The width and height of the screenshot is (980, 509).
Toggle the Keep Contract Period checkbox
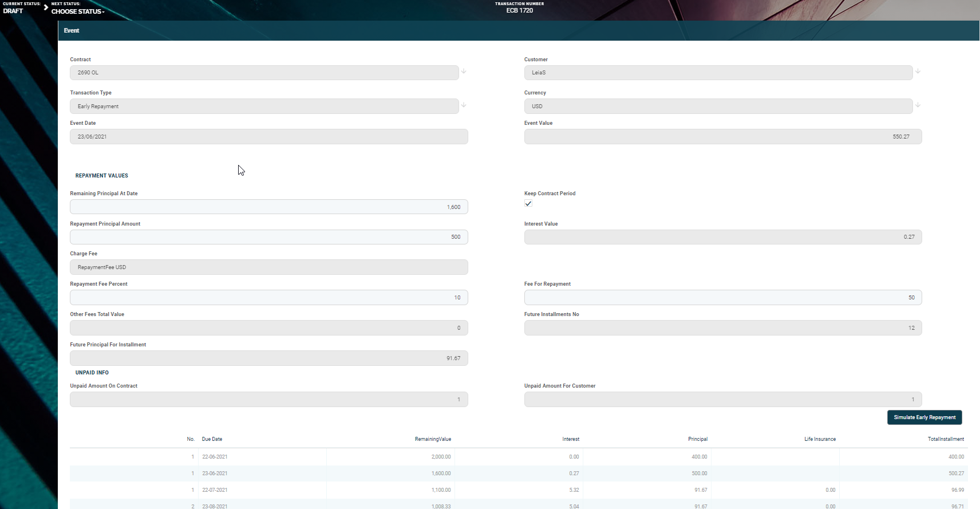528,204
